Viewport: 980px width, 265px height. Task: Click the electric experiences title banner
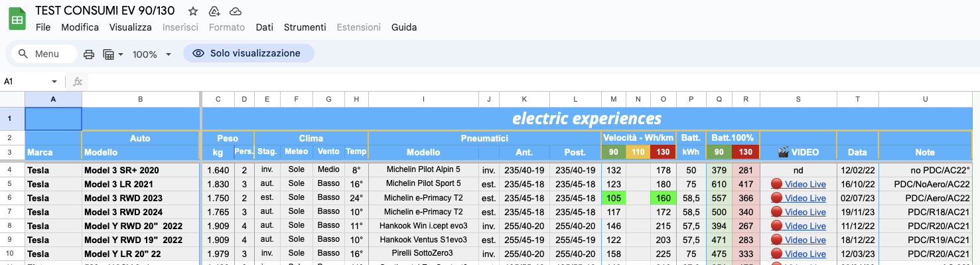click(x=587, y=119)
